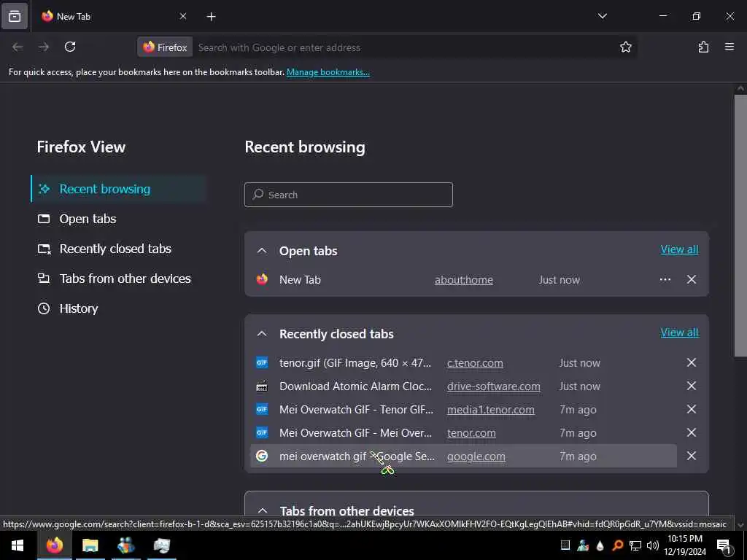Click the page vertical scrollbar thumb
The height and width of the screenshot is (560, 747).
coord(740,225)
